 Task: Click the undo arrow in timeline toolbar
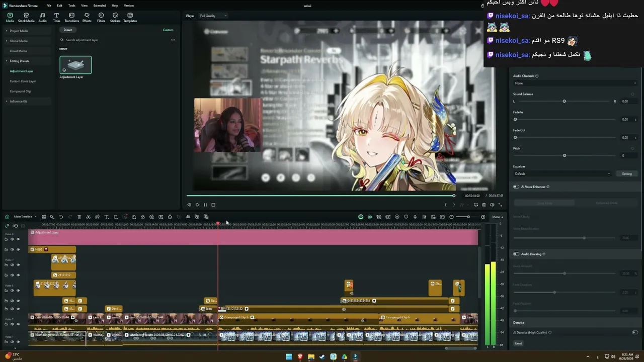[x=61, y=217]
